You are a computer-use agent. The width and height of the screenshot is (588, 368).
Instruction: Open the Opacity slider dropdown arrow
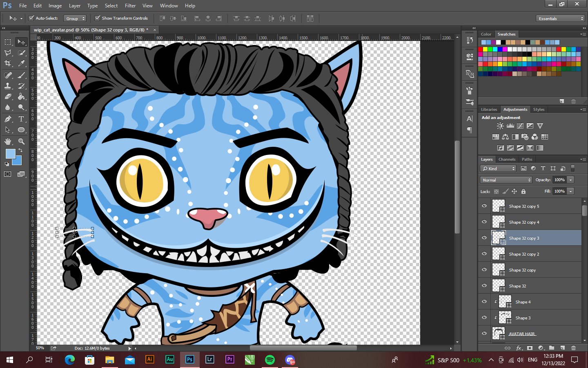click(570, 180)
